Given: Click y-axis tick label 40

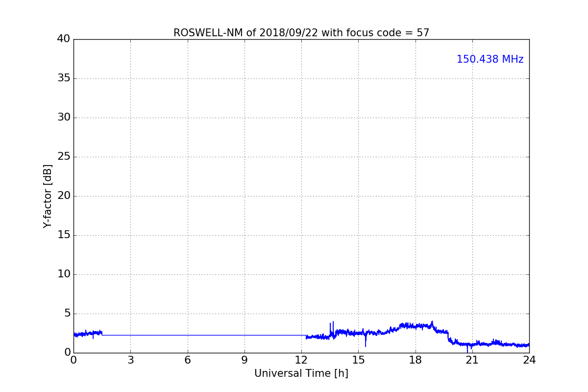Looking at the screenshot, I should pyautogui.click(x=64, y=39).
